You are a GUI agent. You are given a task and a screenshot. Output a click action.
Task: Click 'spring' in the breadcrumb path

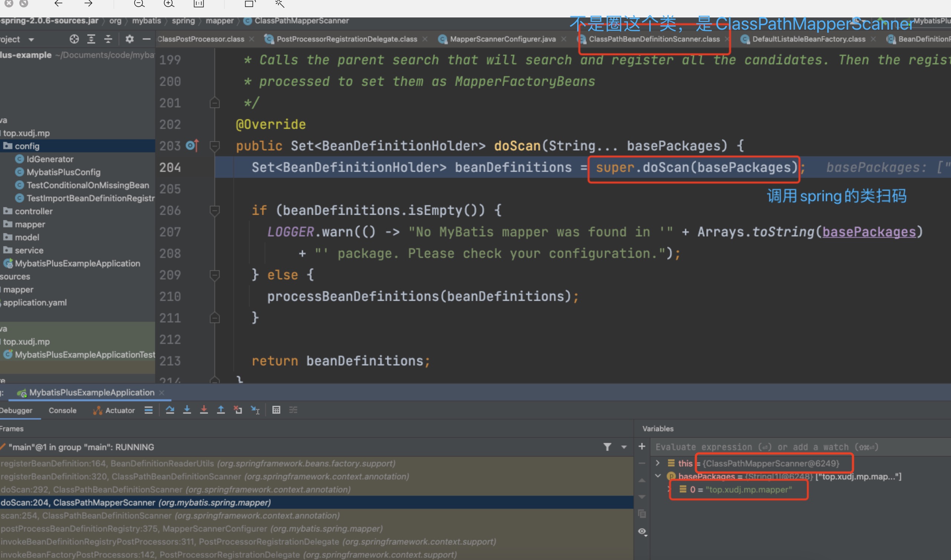tap(183, 21)
